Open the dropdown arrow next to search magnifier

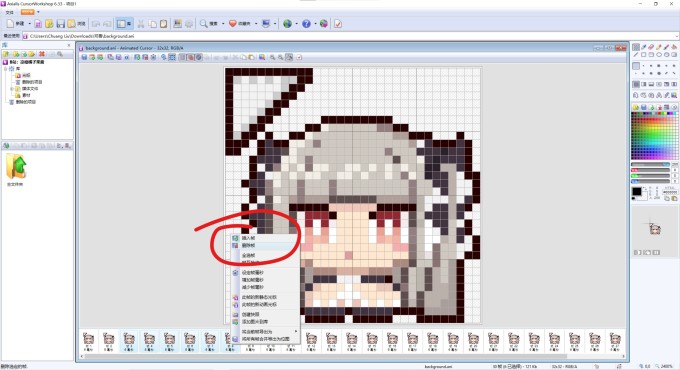pyautogui.click(x=223, y=24)
